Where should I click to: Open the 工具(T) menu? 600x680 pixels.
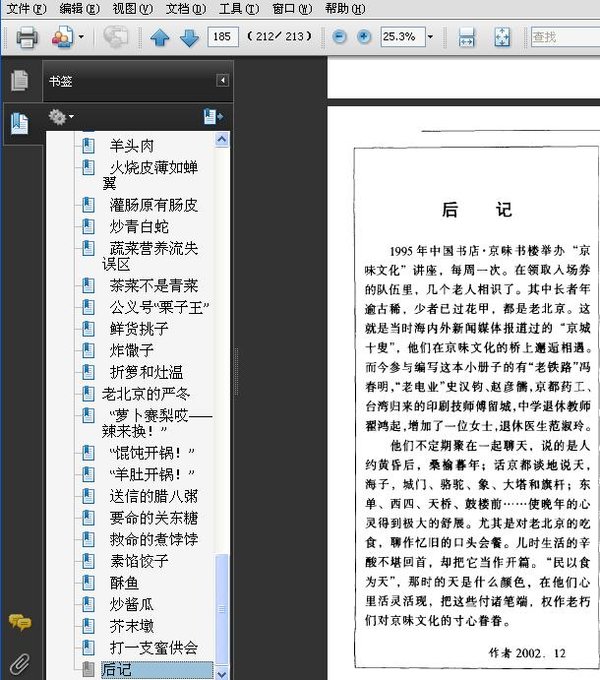tap(239, 8)
